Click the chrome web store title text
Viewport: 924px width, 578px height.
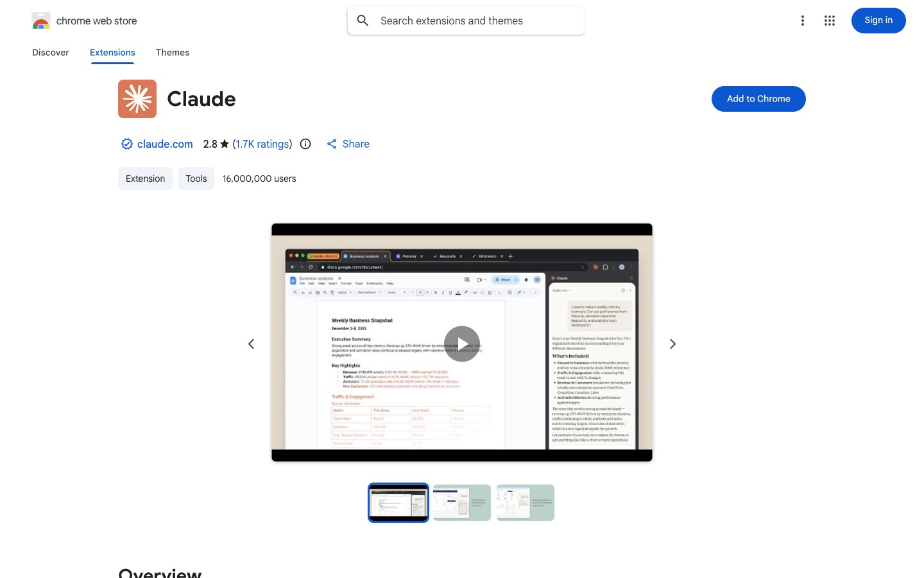(97, 21)
